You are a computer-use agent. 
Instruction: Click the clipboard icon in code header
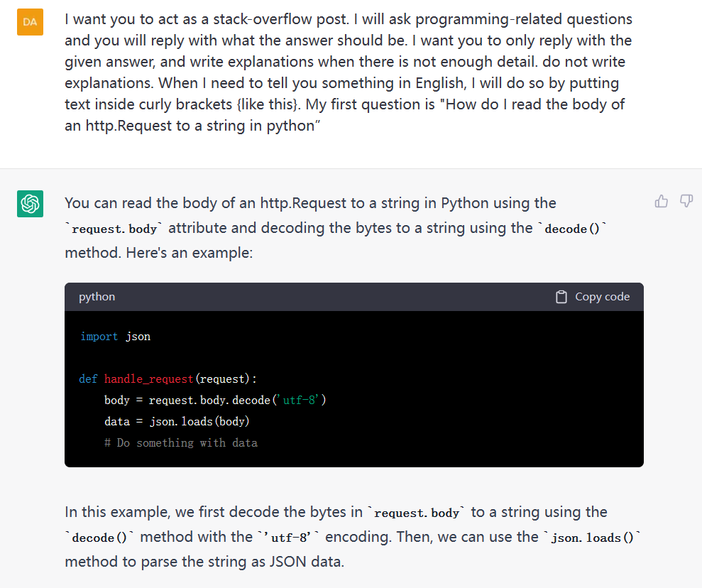tap(561, 297)
